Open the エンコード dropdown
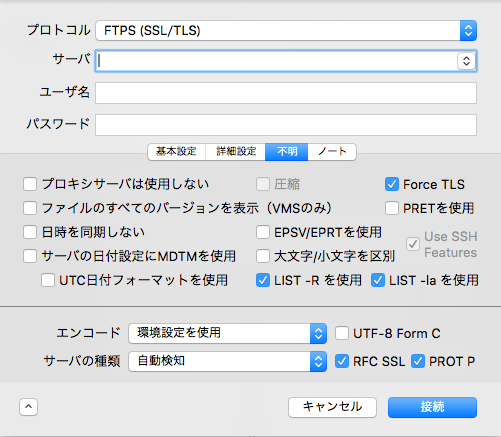This screenshot has width=501, height=437. [x=227, y=333]
